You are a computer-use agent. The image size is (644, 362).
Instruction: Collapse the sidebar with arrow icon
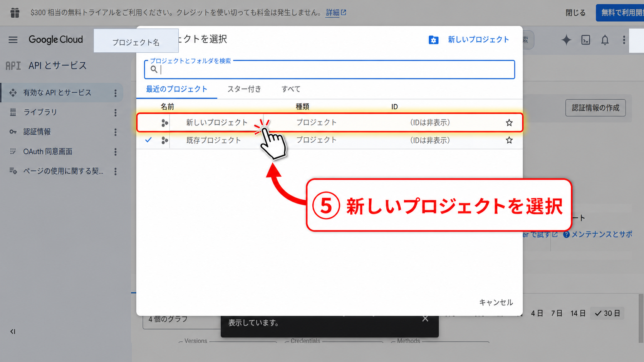(x=13, y=332)
